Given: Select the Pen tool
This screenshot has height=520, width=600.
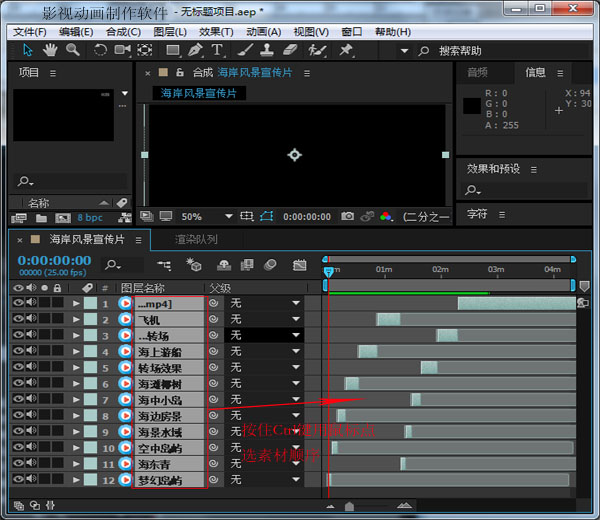Looking at the screenshot, I should tap(197, 50).
